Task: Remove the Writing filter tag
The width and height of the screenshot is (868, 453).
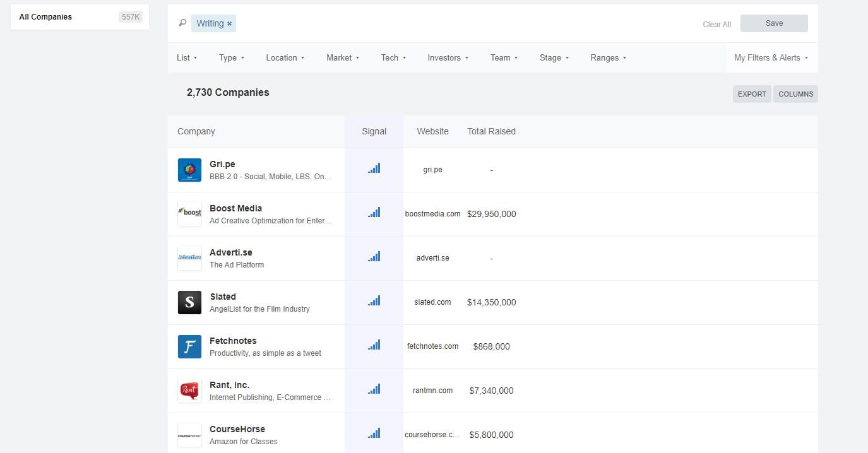Action: pos(229,23)
